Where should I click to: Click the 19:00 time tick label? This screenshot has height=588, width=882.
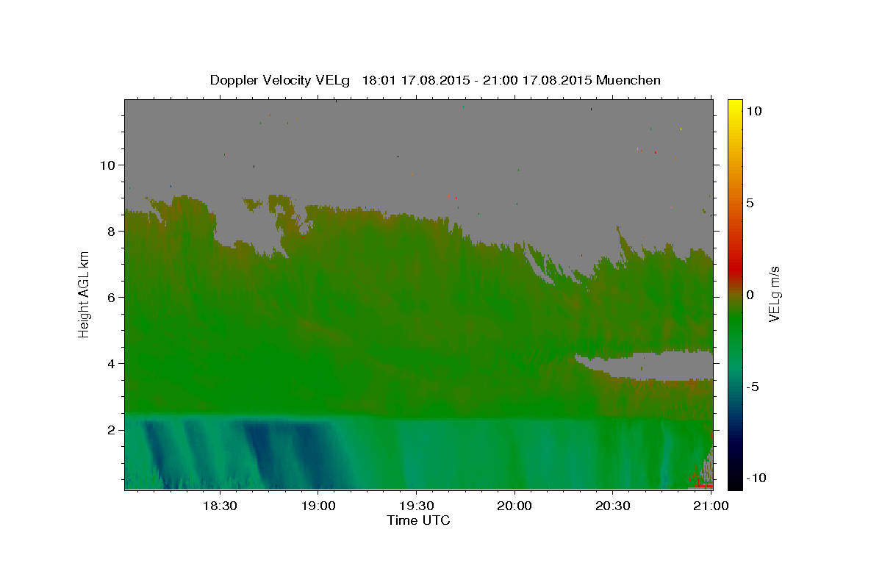click(318, 506)
